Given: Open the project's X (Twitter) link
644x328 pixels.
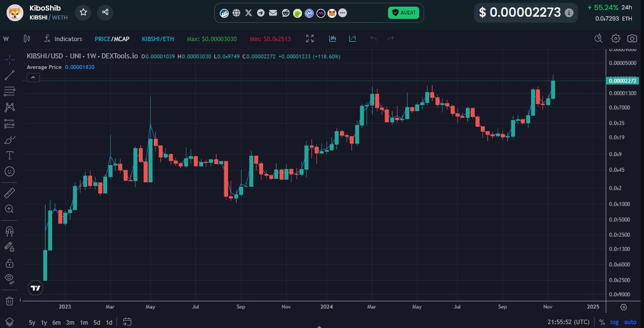Looking at the screenshot, I should click(249, 13).
